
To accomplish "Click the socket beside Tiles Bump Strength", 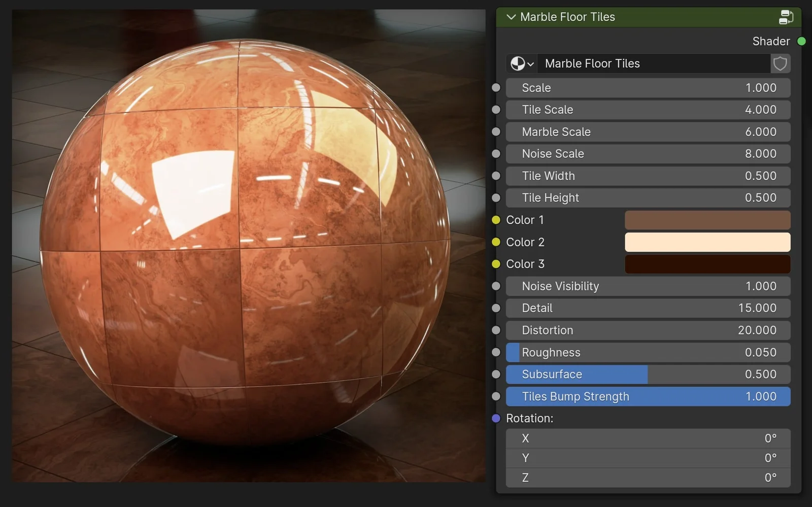I will (496, 396).
